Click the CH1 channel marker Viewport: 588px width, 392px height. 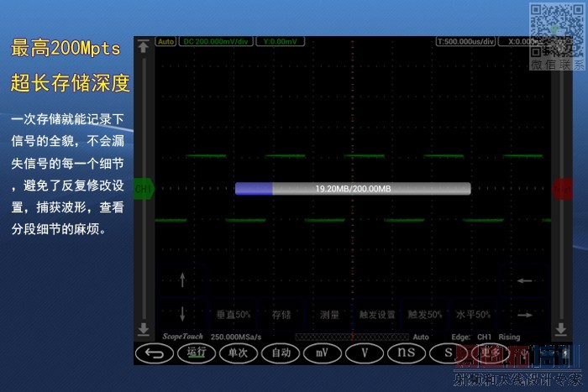coord(144,189)
